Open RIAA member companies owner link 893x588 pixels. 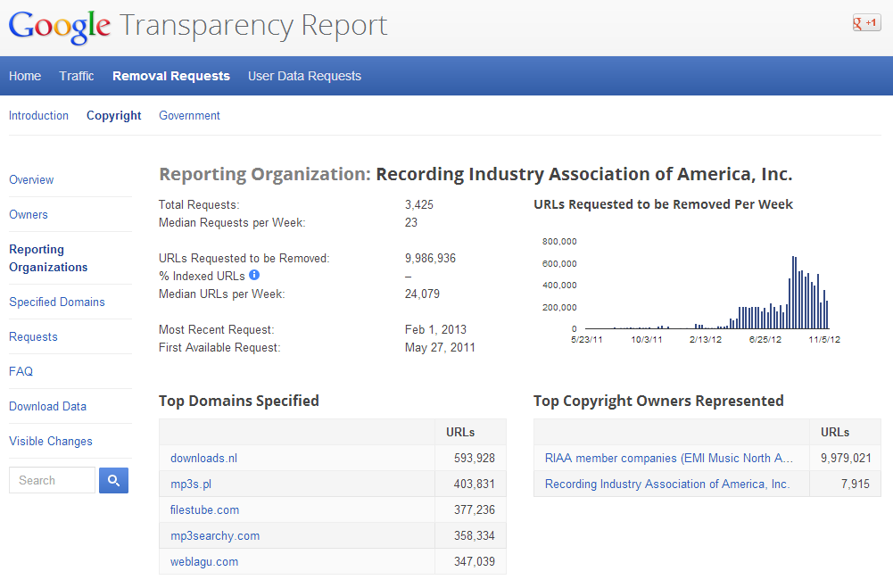668,458
